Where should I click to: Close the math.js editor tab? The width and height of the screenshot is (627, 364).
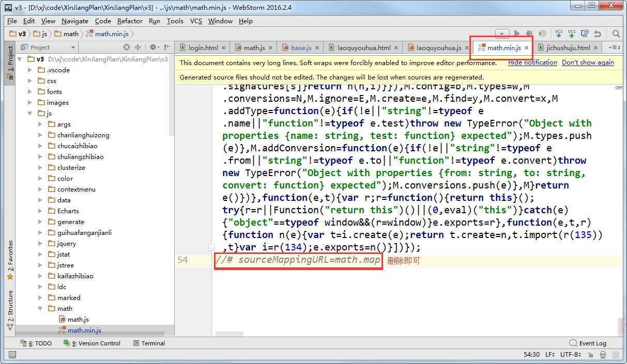pos(270,48)
